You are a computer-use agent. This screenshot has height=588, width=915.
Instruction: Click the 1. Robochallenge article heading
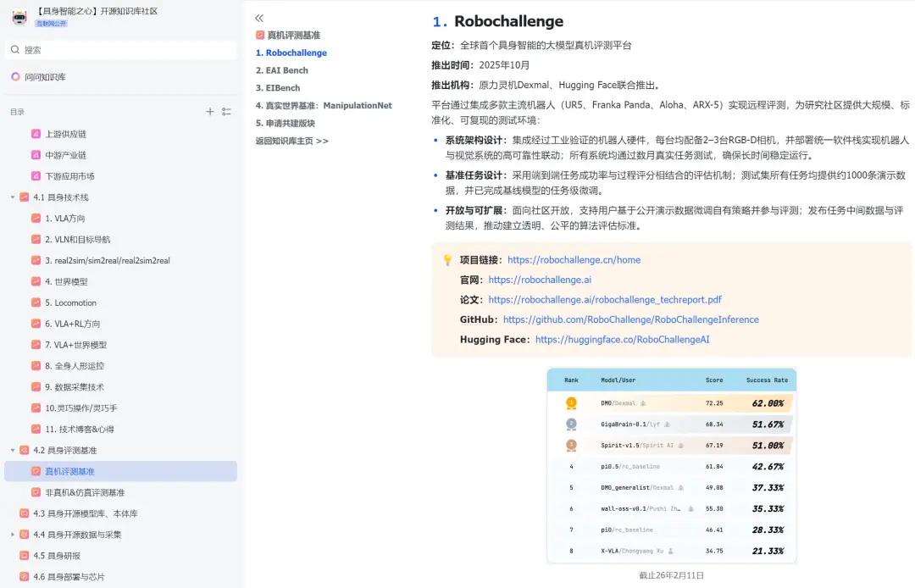coord(498,21)
